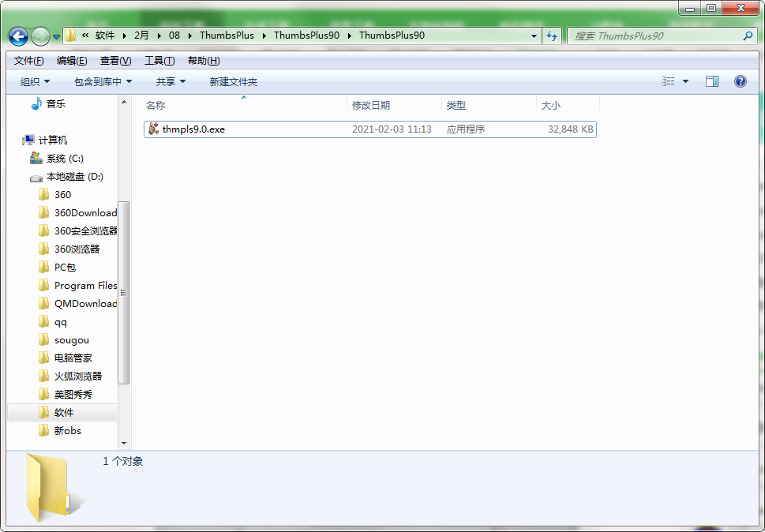Click the folder icon for 电脑管家
This screenshot has height=532, width=765.
[44, 358]
